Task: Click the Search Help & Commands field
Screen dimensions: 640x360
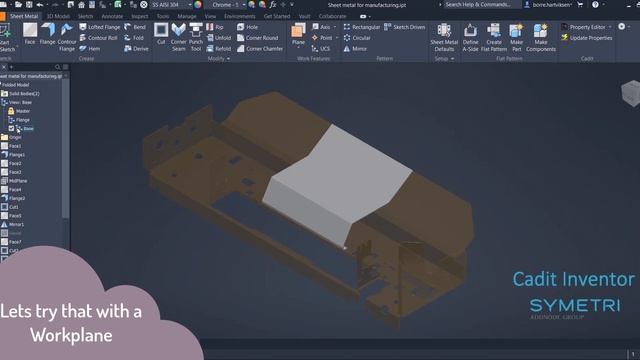Action: click(x=481, y=4)
